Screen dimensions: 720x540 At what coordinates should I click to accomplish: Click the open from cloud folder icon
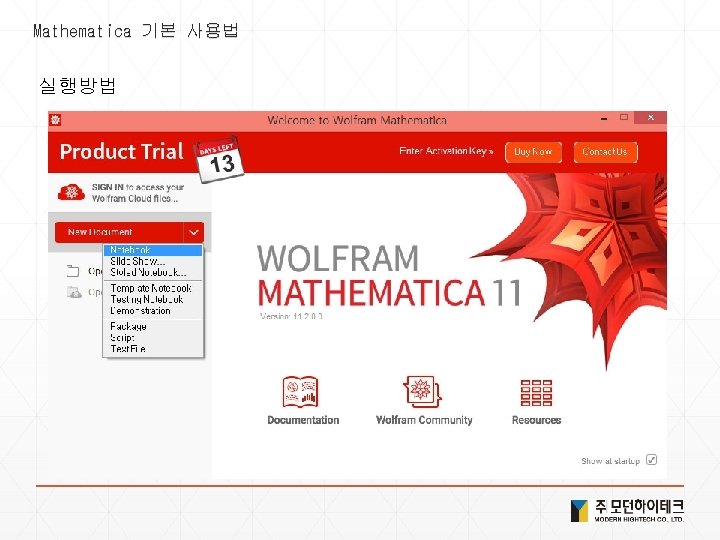pyautogui.click(x=74, y=292)
